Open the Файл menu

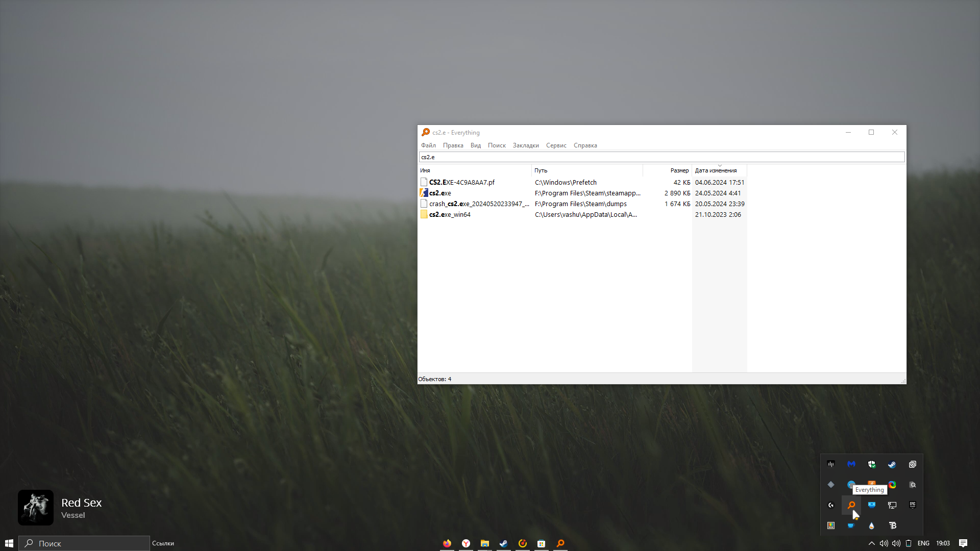point(428,145)
